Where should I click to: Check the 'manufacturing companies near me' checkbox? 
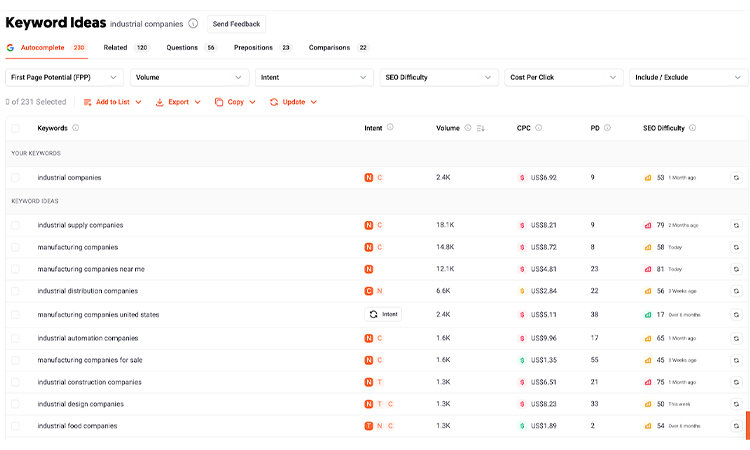pyautogui.click(x=15, y=269)
